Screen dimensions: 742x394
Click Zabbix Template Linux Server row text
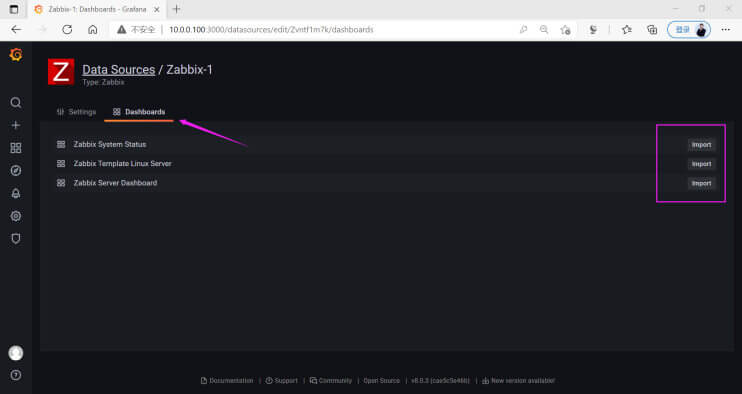[x=123, y=164]
